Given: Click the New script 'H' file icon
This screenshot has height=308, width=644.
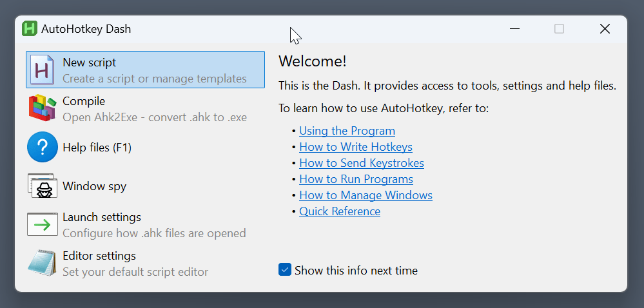Looking at the screenshot, I should click(x=43, y=70).
